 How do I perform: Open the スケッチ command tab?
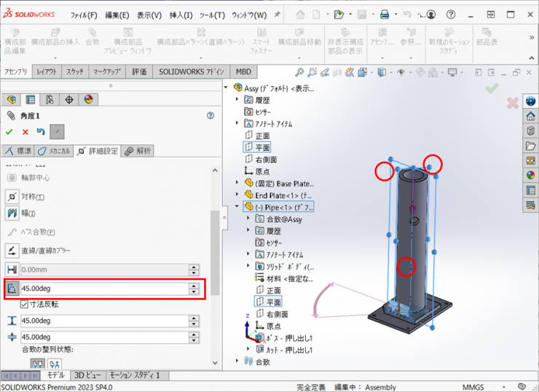tap(74, 71)
